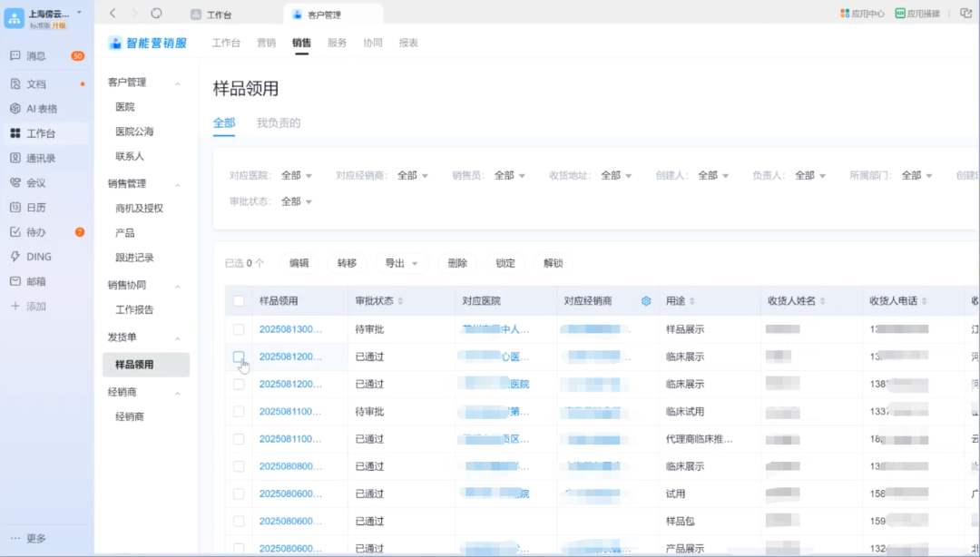Viewport: 980px width, 557px height.
Task: Check the 临床试用 row checkbox
Action: click(239, 411)
